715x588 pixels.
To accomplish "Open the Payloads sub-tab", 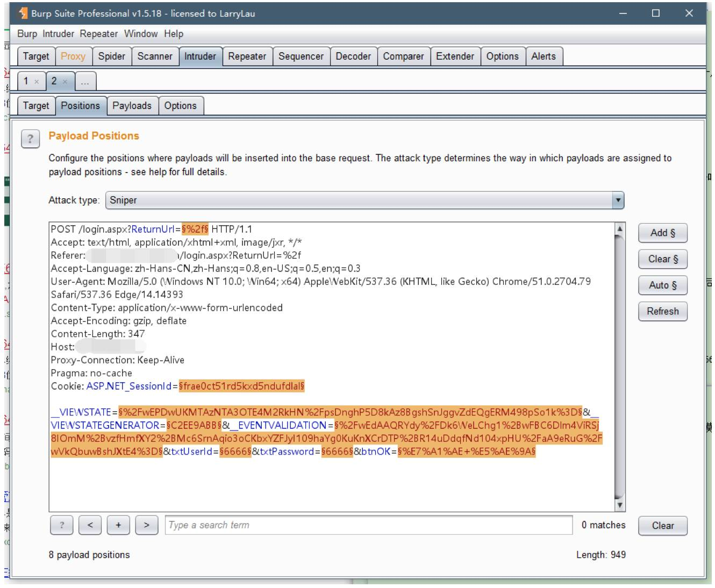I will [x=132, y=106].
